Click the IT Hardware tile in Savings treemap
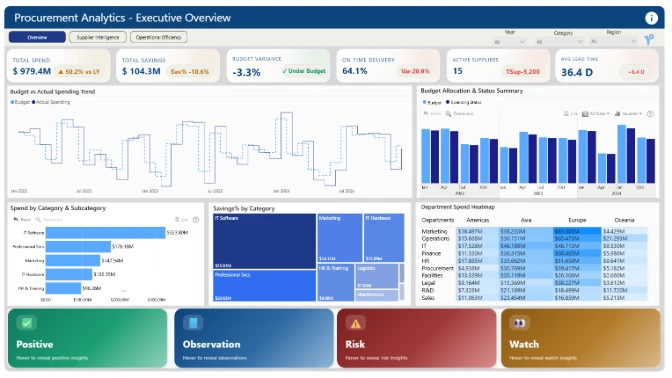 (384, 238)
